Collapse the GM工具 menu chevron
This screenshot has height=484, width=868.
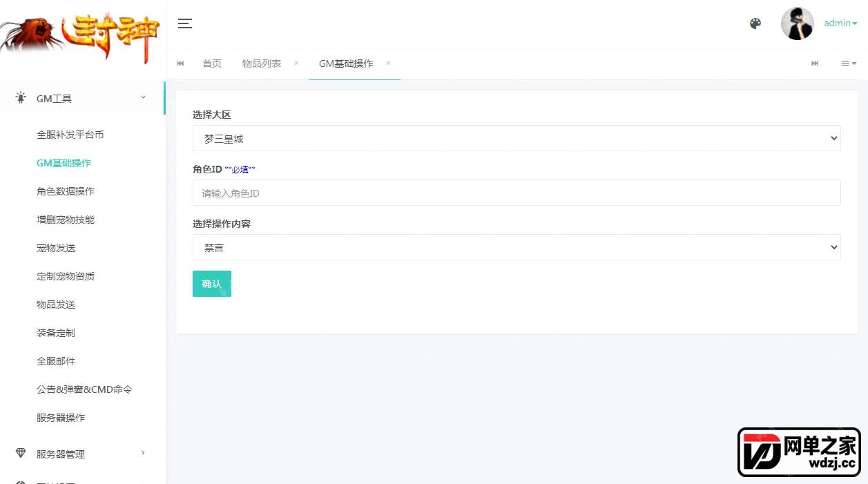tap(143, 97)
